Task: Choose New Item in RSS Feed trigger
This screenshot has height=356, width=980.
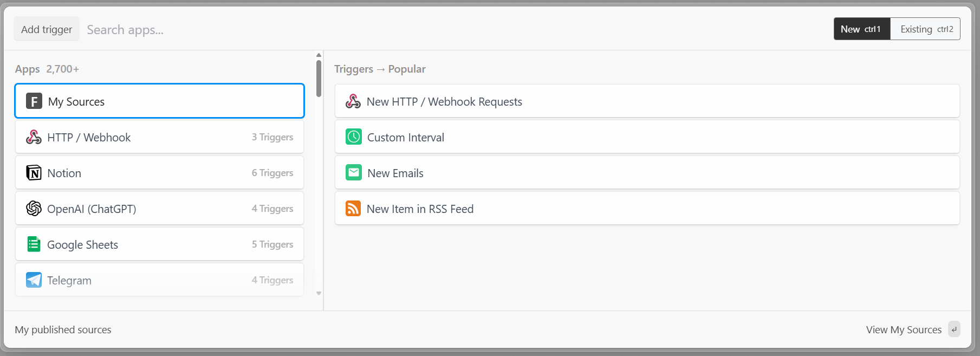Action: (647, 209)
